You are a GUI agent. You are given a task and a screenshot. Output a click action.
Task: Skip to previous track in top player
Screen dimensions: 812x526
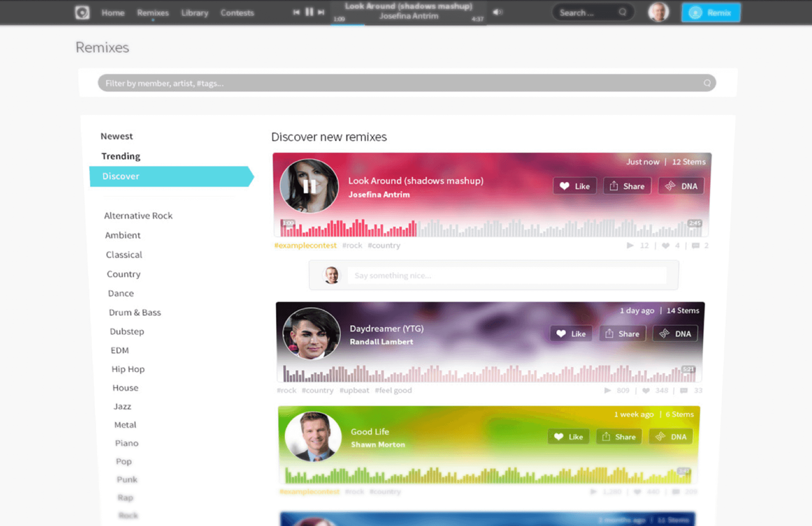(297, 12)
